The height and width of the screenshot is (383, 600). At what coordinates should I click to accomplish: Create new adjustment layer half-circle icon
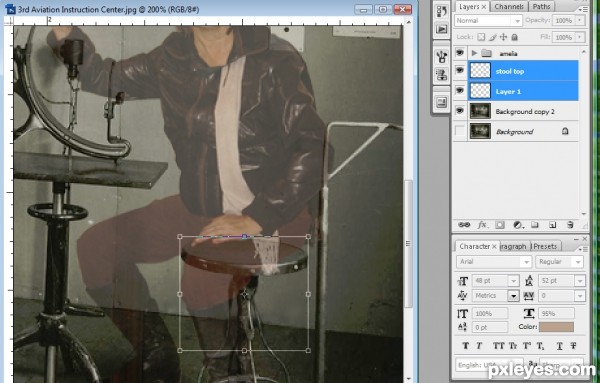pyautogui.click(x=517, y=225)
